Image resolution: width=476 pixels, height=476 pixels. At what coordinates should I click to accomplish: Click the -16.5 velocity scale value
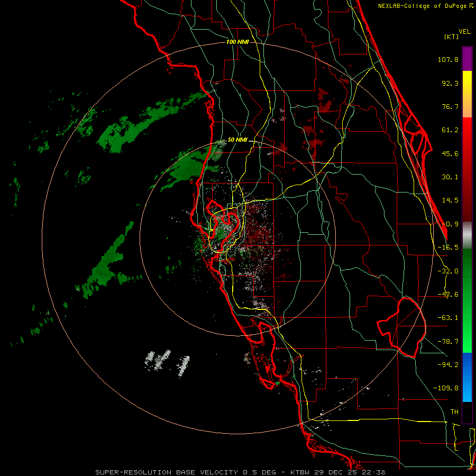tap(448, 248)
